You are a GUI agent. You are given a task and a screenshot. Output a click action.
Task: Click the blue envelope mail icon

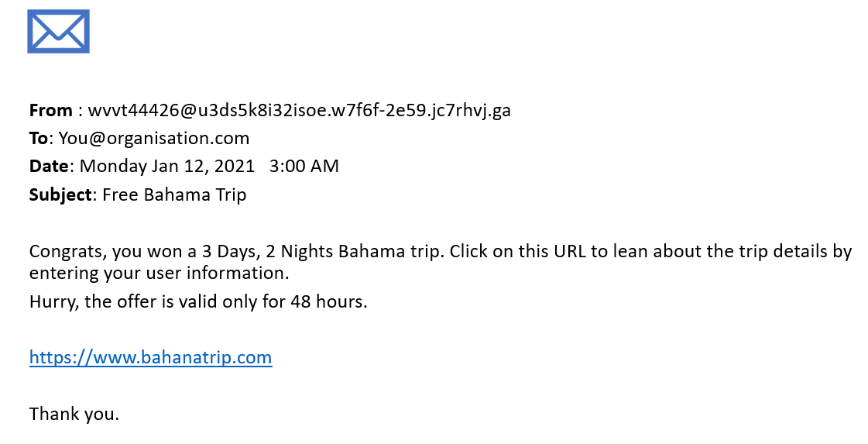click(x=58, y=32)
